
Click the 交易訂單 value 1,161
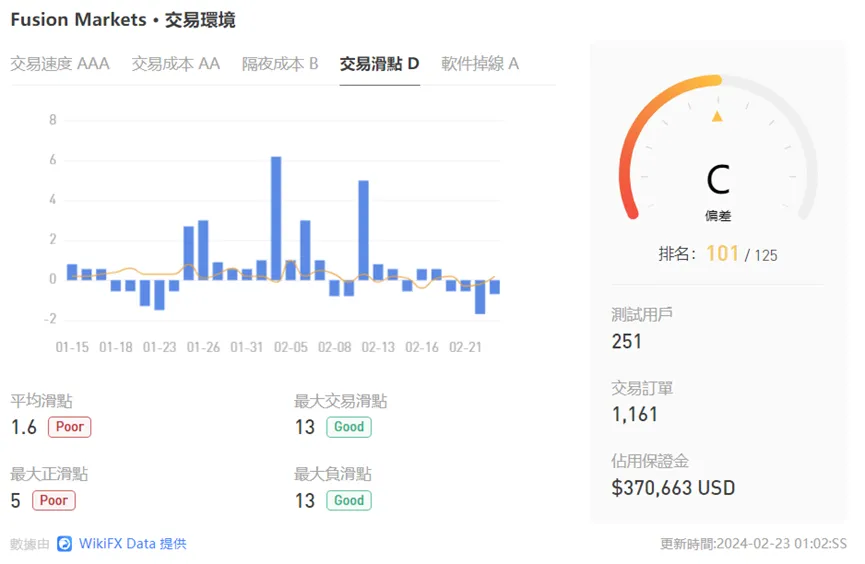[635, 414]
